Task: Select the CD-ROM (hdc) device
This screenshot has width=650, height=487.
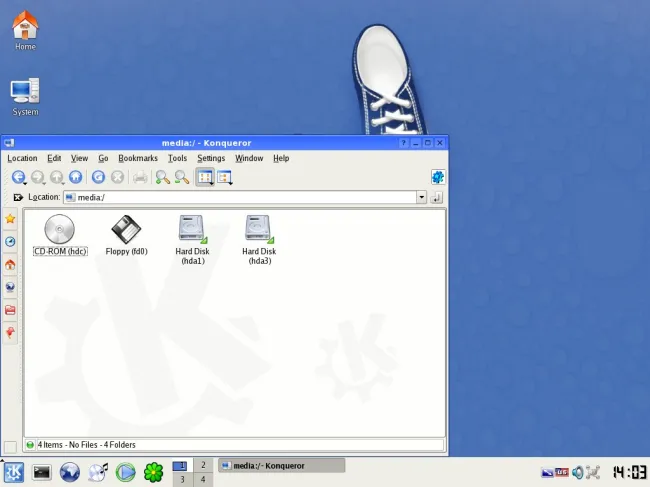Action: tap(60, 235)
